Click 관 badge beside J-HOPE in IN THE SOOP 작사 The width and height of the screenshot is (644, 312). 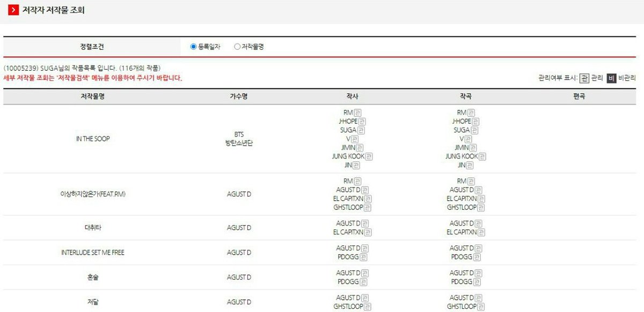tap(362, 122)
